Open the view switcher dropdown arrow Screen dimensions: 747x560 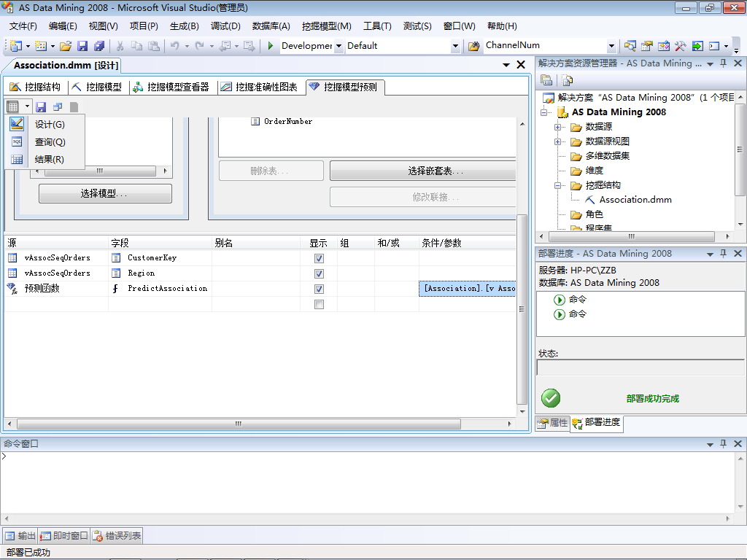pyautogui.click(x=27, y=106)
